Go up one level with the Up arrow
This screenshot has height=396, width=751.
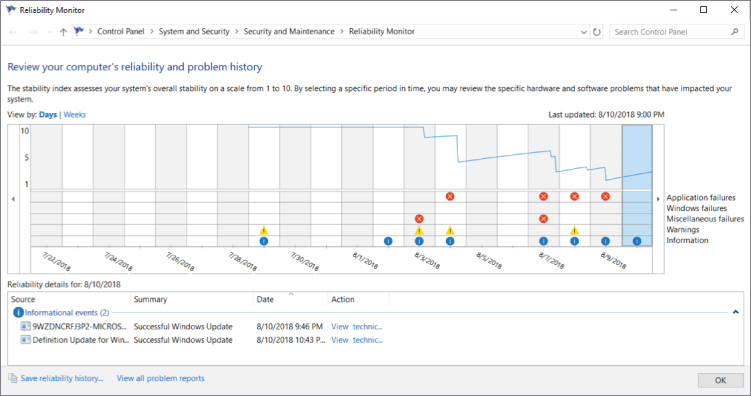pos(63,32)
